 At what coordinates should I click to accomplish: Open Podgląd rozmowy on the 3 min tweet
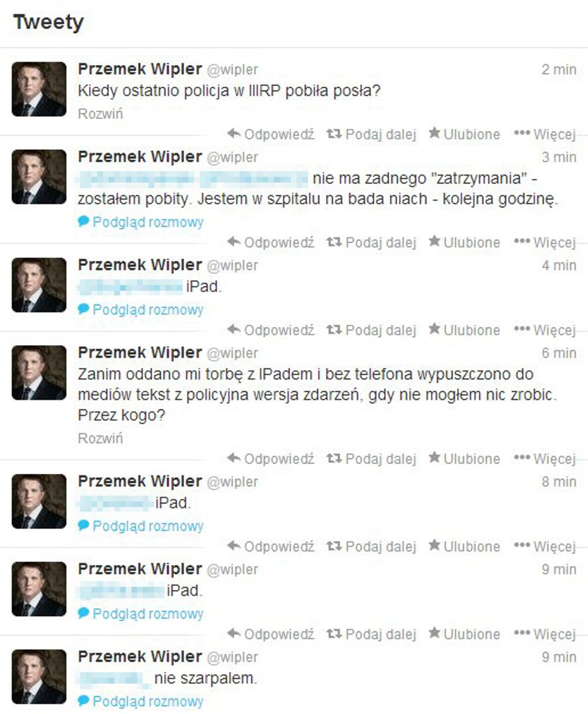coord(140,222)
